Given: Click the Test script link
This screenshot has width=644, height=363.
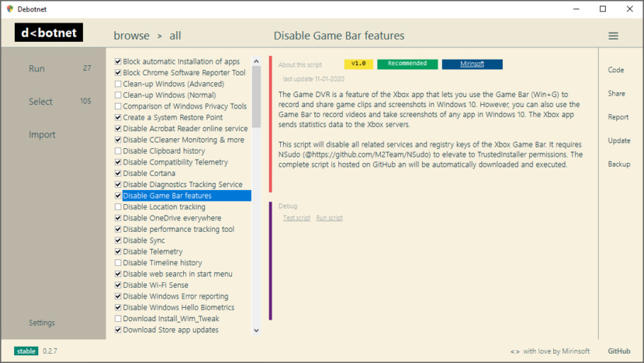Looking at the screenshot, I should (296, 218).
